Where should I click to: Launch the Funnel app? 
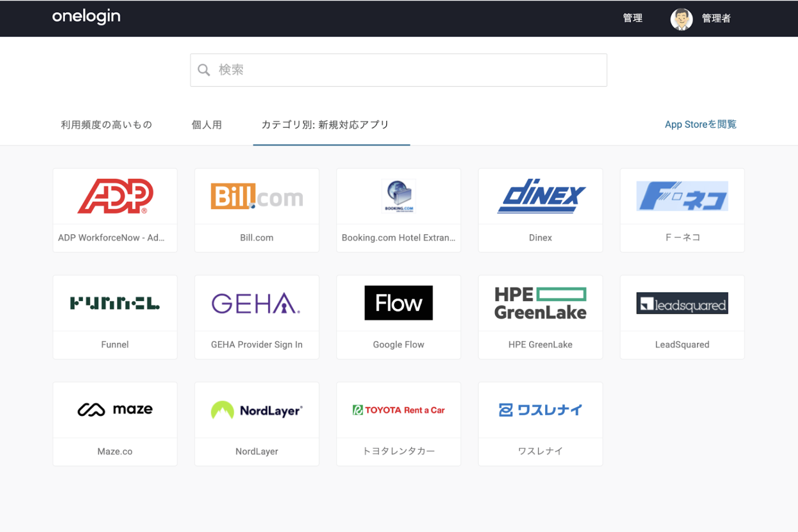click(115, 316)
